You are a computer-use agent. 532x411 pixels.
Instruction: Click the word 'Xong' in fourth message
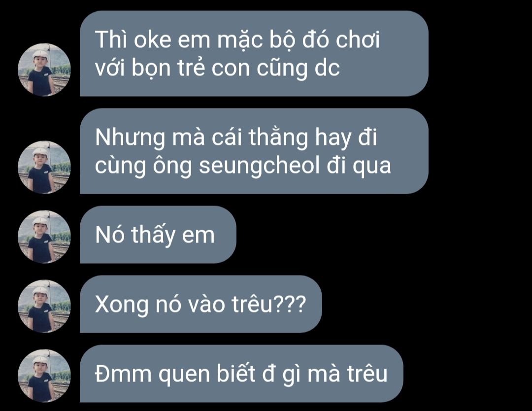pos(122,305)
